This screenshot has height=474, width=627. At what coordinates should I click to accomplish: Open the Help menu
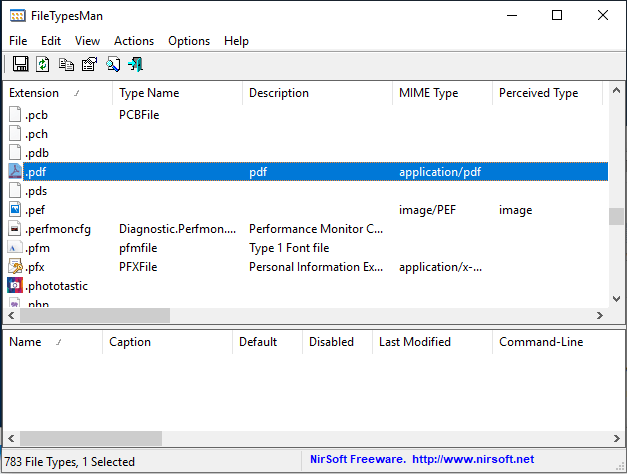[236, 41]
